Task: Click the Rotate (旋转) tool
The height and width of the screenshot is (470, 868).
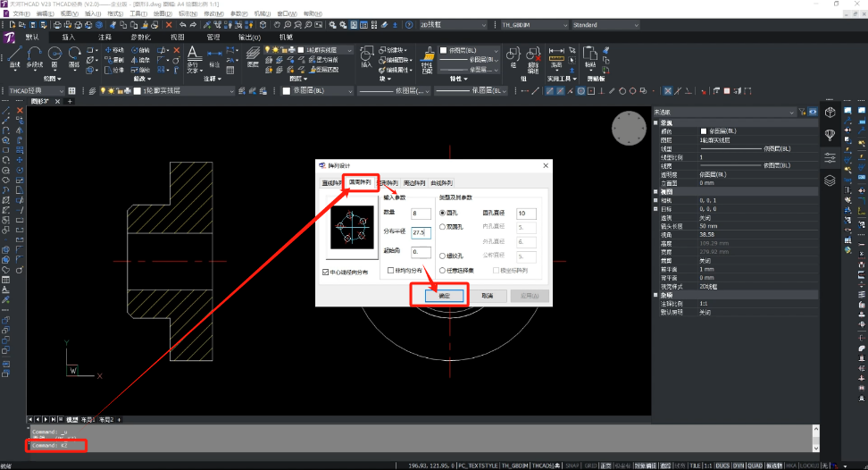Action: (x=140, y=50)
